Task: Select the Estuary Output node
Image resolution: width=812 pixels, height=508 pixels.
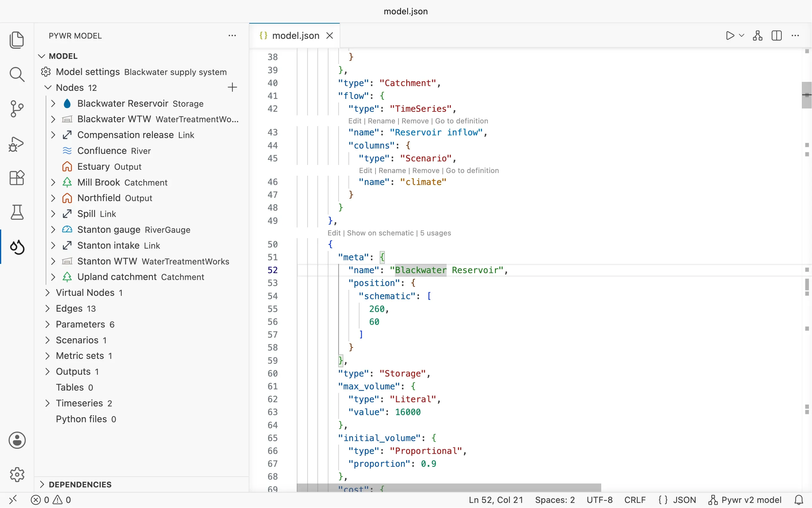Action: [141, 167]
